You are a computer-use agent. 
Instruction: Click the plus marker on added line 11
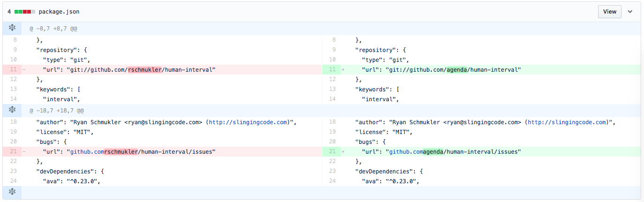tap(343, 70)
